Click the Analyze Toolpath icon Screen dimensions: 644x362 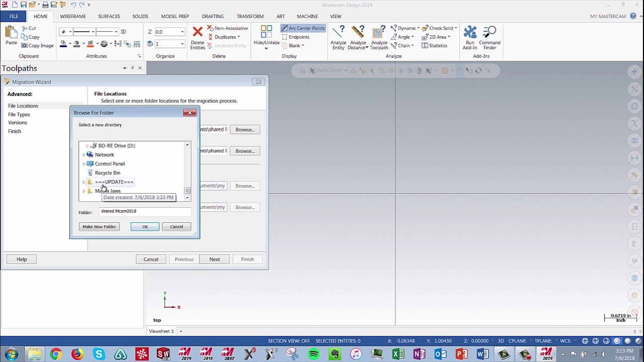coord(378,32)
